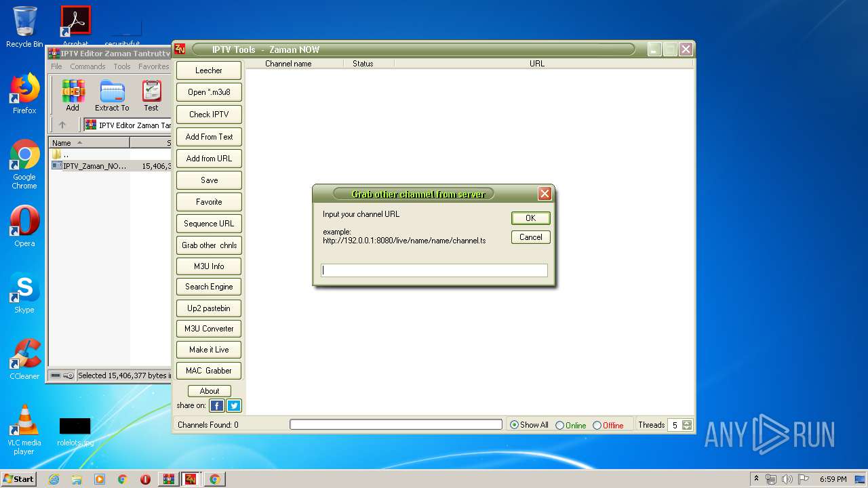This screenshot has height=488, width=868.
Task: Open pinned Chrome taskbar icon
Action: (x=123, y=479)
